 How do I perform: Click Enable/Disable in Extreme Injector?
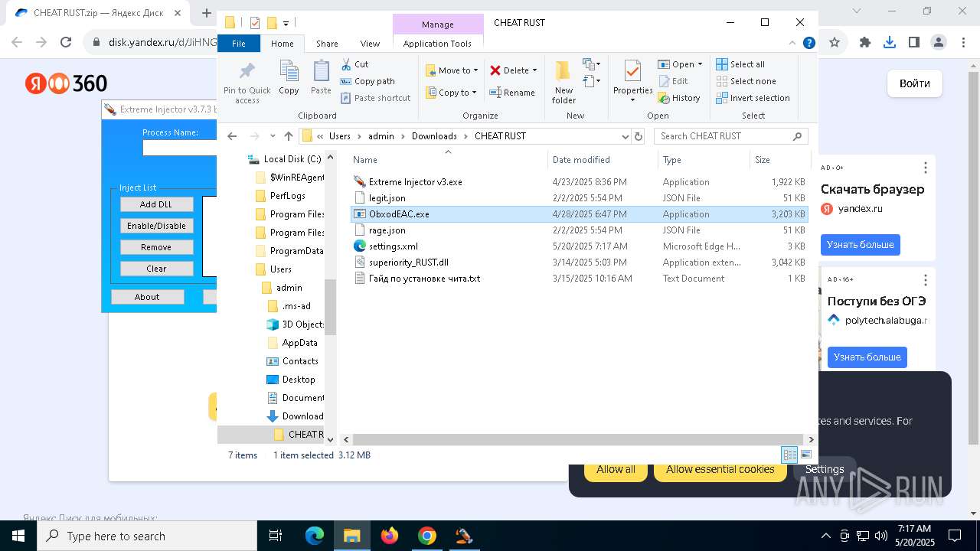pos(156,226)
